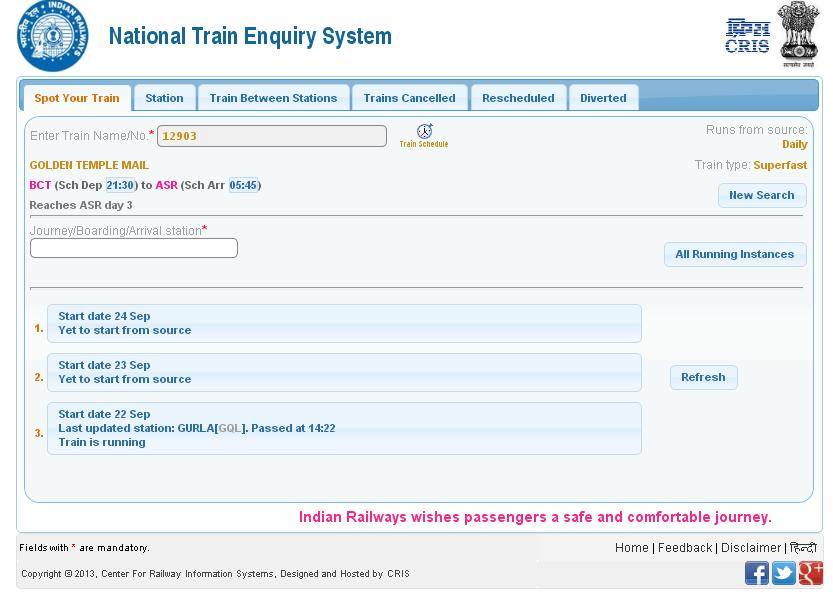Focus the train number field showing 12903

[x=272, y=136]
